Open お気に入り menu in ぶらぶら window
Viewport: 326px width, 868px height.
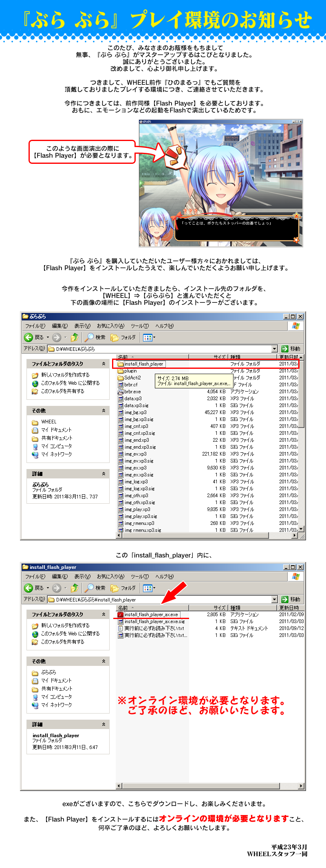click(x=110, y=326)
